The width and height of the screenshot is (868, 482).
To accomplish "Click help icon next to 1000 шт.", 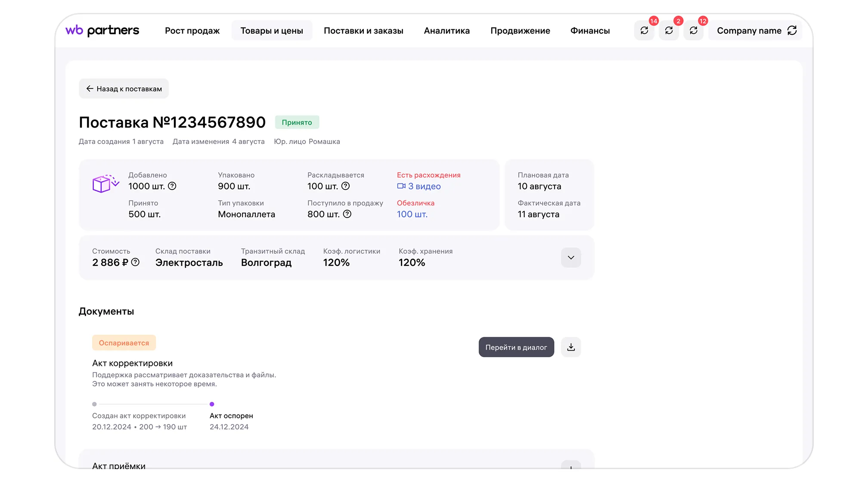I will tap(172, 186).
